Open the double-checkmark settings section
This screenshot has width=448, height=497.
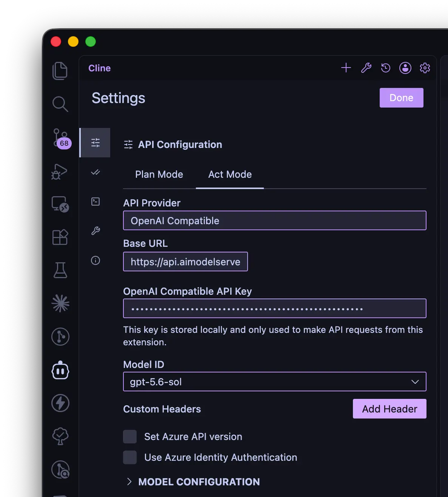coord(95,172)
